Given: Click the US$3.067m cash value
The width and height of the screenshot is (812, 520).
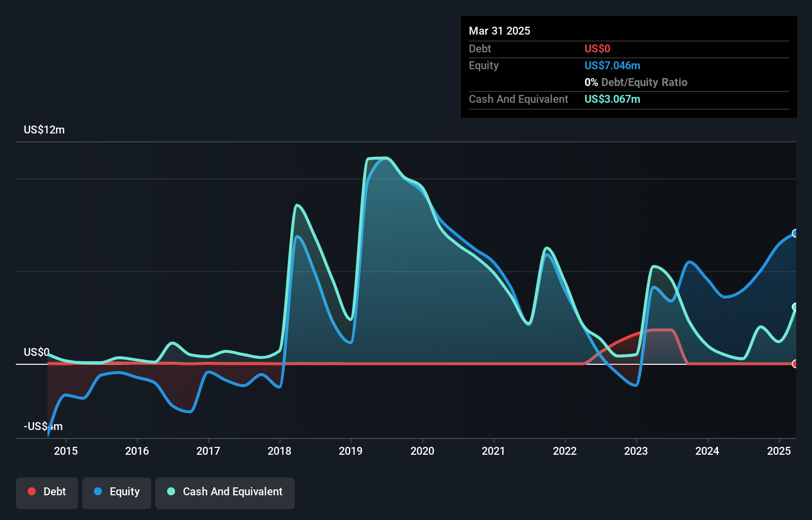Looking at the screenshot, I should [x=612, y=99].
